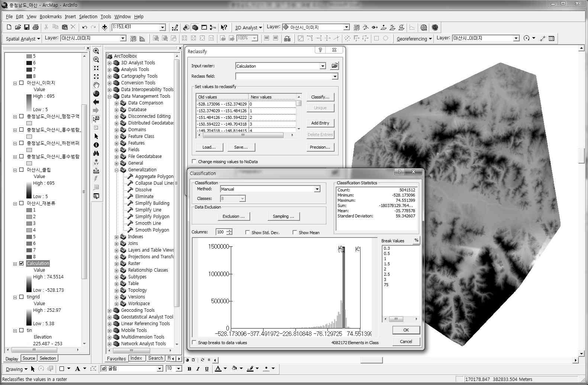This screenshot has height=385, width=588.
Task: Click the Columns value stepper
Action: [229, 232]
